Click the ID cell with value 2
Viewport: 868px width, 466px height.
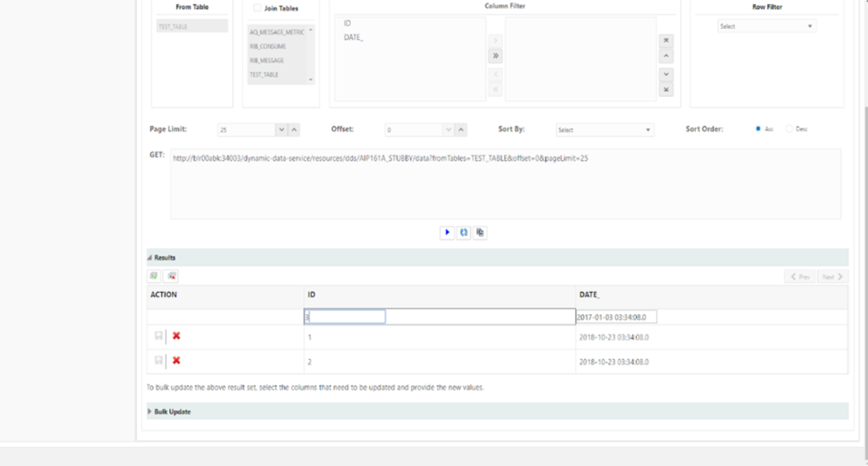[x=439, y=362]
